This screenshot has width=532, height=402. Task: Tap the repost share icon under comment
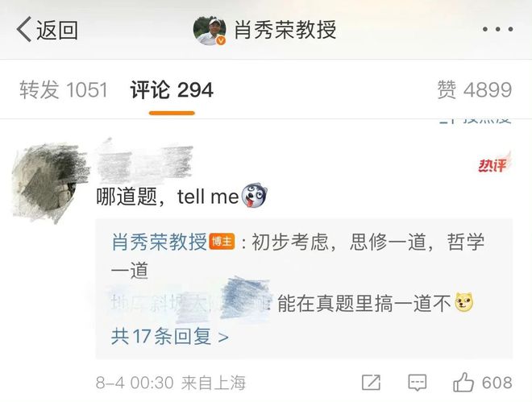(371, 383)
